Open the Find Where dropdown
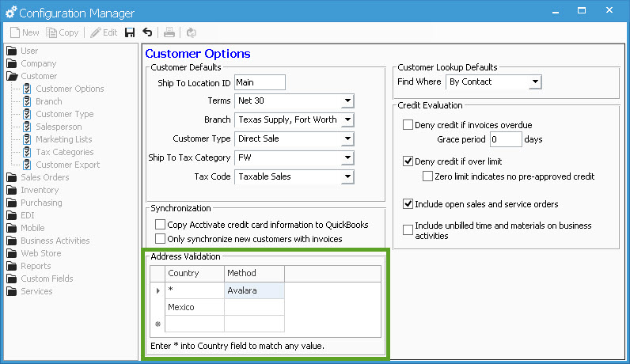Image resolution: width=630 pixels, height=364 pixels. coord(535,82)
